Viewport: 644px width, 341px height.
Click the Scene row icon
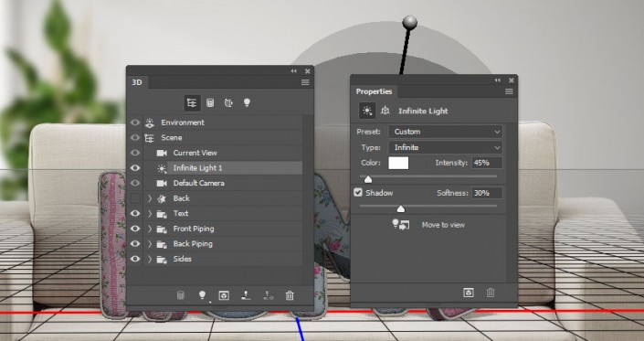coord(149,138)
